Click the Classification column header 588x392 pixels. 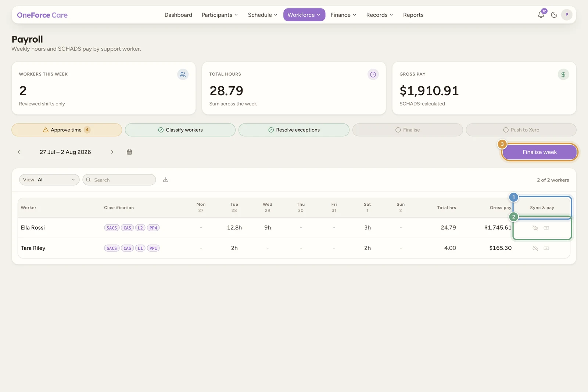pyautogui.click(x=119, y=208)
